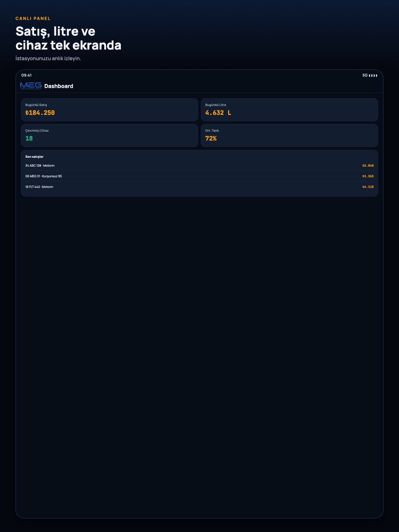
Task: Open the Bugünkü Satış card
Action: pos(109,110)
